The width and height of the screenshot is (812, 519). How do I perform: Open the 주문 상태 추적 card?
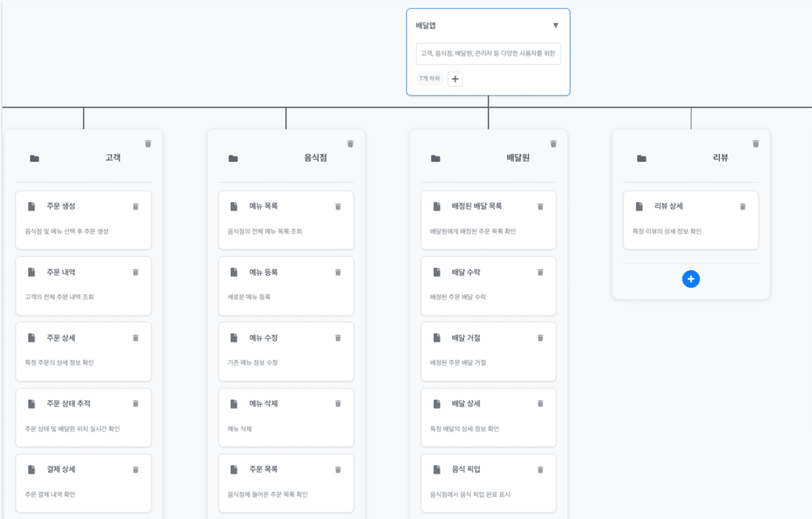(x=83, y=416)
